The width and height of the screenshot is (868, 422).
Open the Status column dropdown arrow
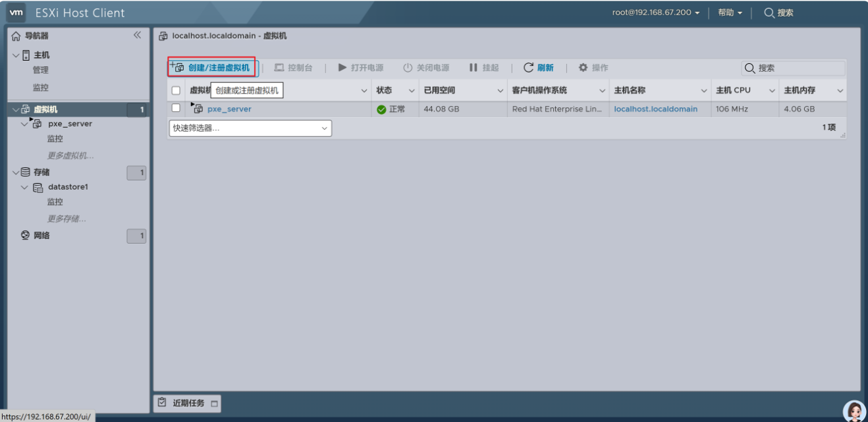412,91
